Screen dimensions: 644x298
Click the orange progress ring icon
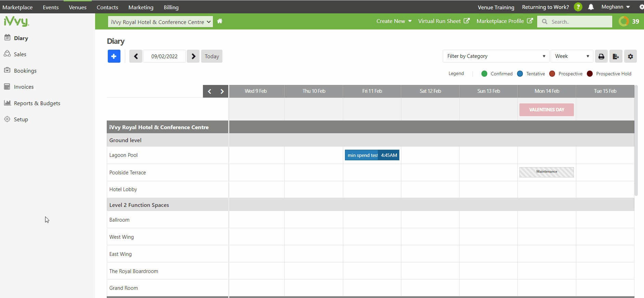pos(624,21)
